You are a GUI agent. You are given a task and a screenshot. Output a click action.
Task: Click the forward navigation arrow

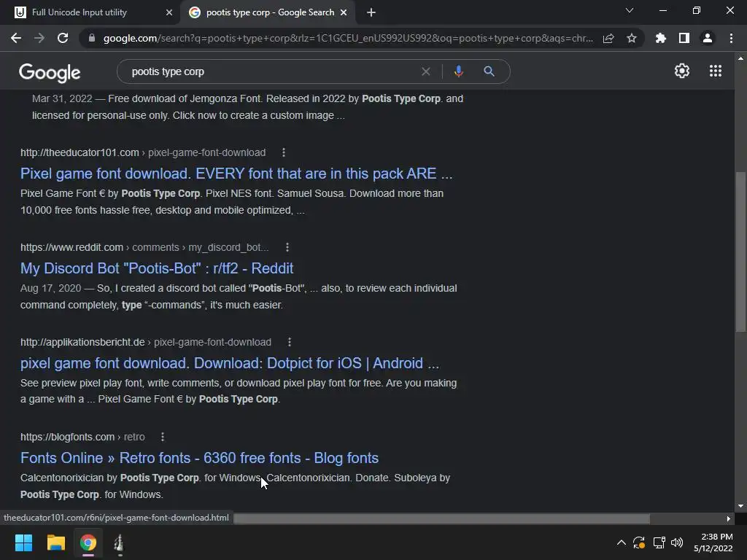pos(39,38)
